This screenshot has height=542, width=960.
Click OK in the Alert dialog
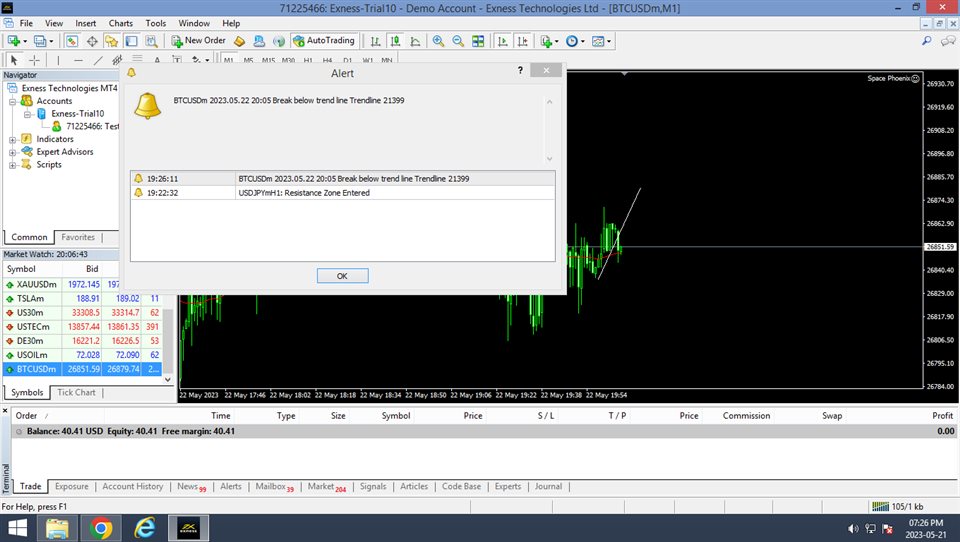point(342,276)
